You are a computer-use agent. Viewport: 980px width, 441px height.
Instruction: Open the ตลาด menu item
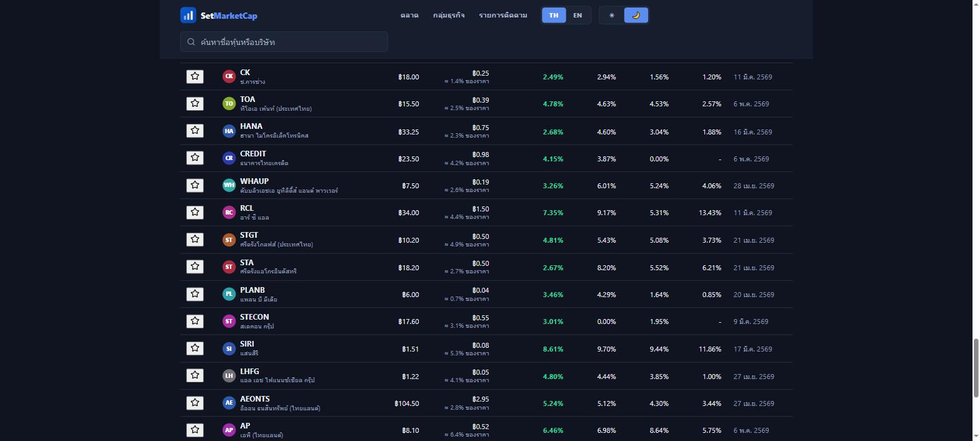pos(409,15)
